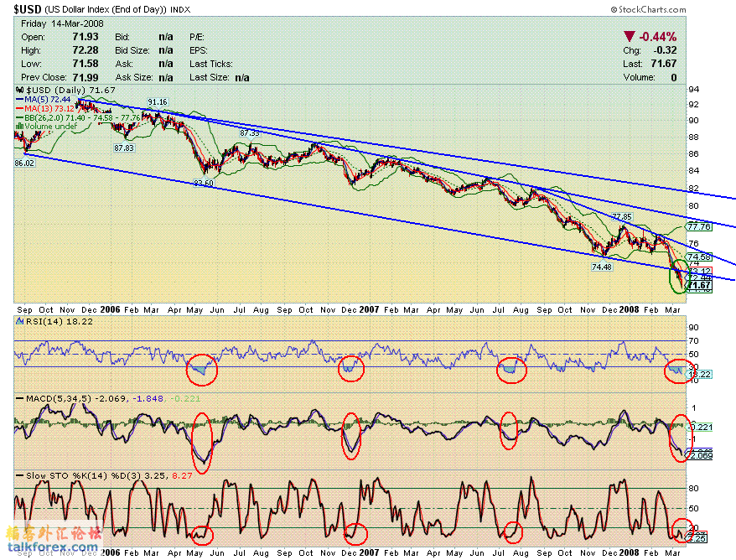Click the Prev Close value 71.99
Viewport: 736px width, 560px height.
[86, 77]
